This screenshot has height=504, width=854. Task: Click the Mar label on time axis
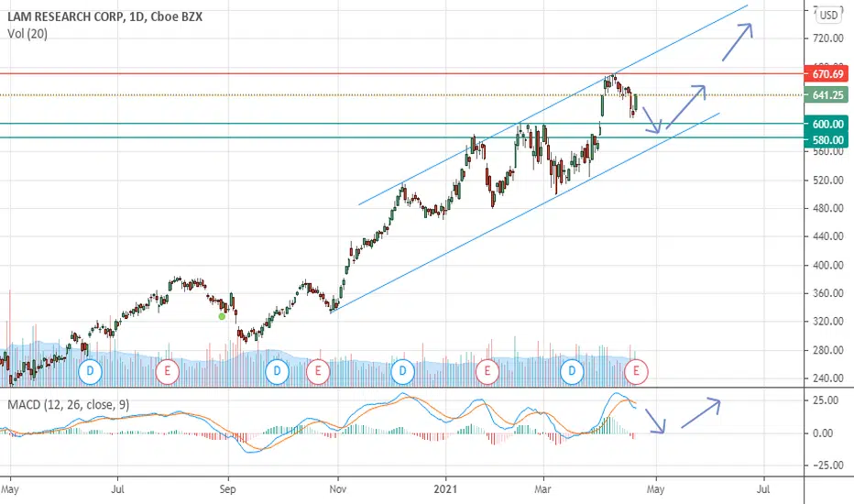click(542, 489)
